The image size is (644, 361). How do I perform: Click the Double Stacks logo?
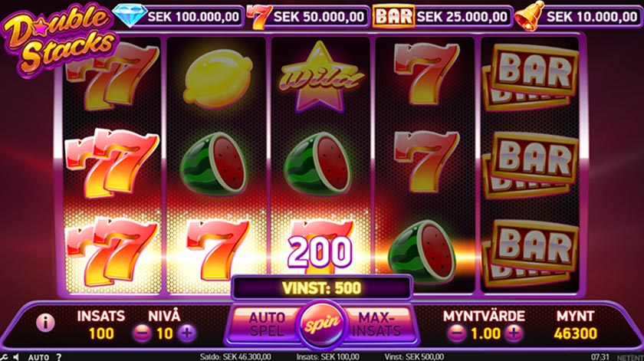click(x=60, y=39)
